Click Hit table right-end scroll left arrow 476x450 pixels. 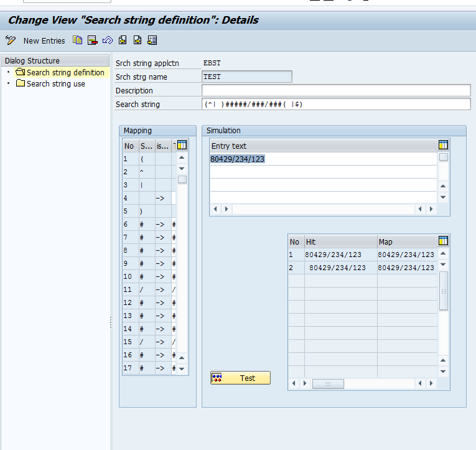(x=420, y=383)
